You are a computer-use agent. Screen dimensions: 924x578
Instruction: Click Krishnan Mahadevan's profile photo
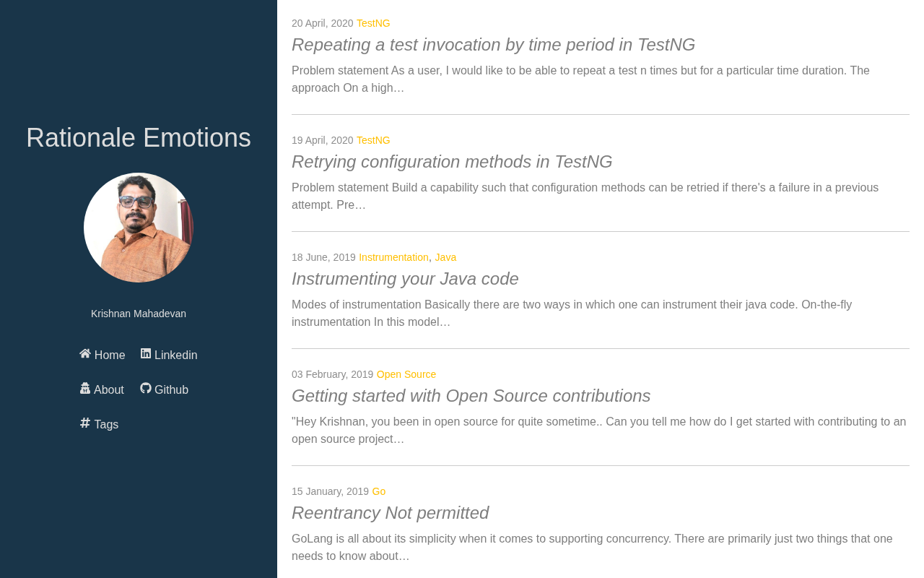coord(139,228)
